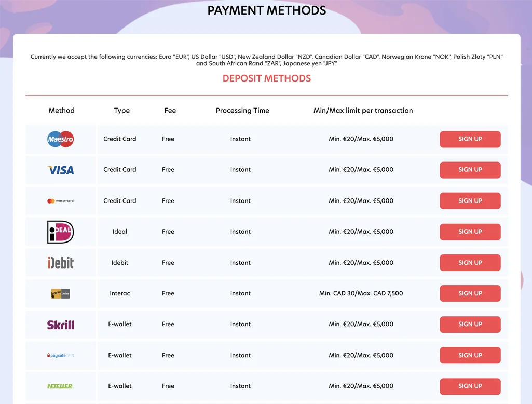532x404 pixels.
Task: Choose the iDebit logo
Action: click(60, 263)
